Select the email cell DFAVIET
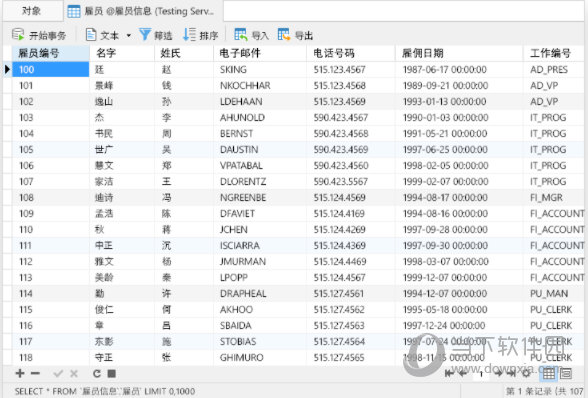Viewport: 588px width, 398px height. click(x=260, y=213)
